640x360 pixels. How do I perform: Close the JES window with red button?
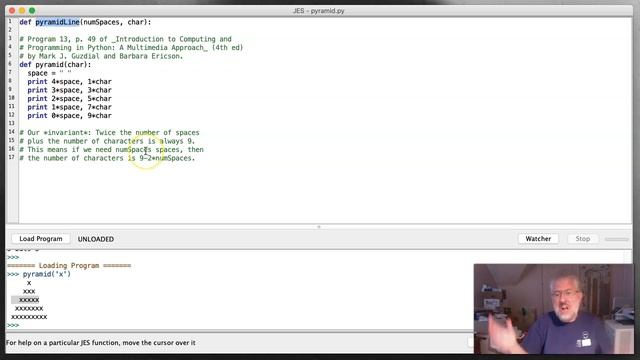[12, 11]
